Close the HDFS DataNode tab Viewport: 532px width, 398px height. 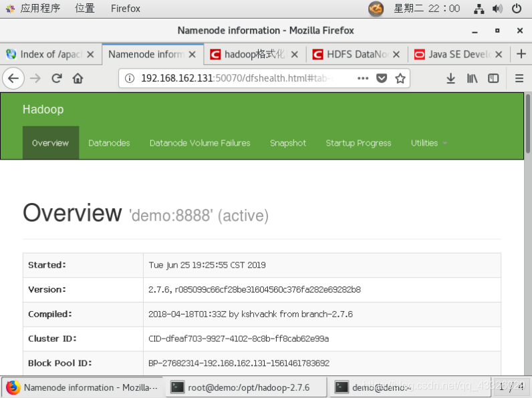[396, 54]
